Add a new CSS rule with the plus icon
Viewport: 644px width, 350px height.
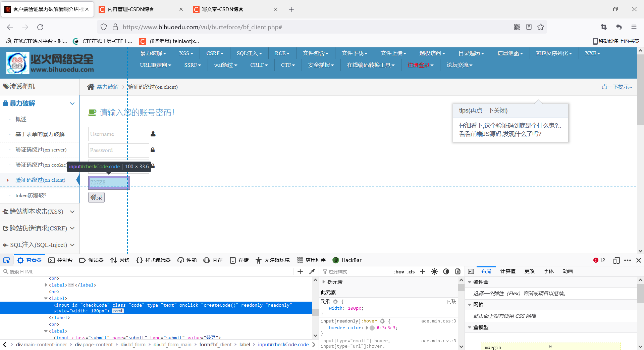pos(422,271)
